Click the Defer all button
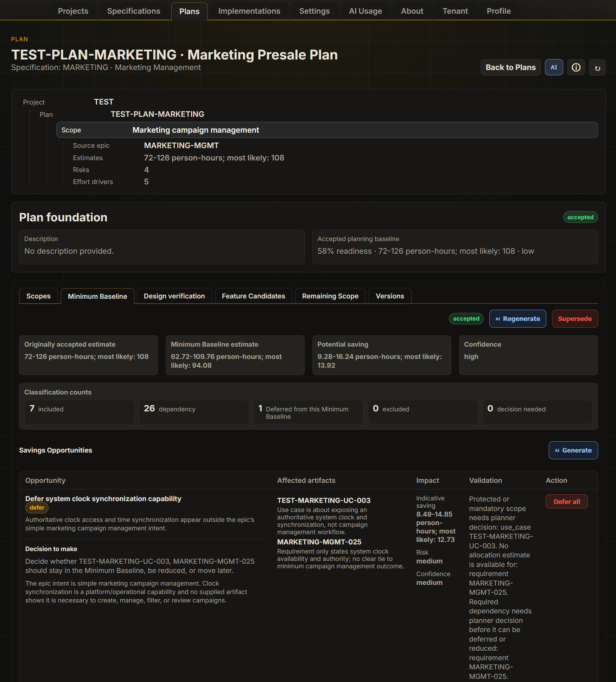The width and height of the screenshot is (616, 682). [x=566, y=501]
